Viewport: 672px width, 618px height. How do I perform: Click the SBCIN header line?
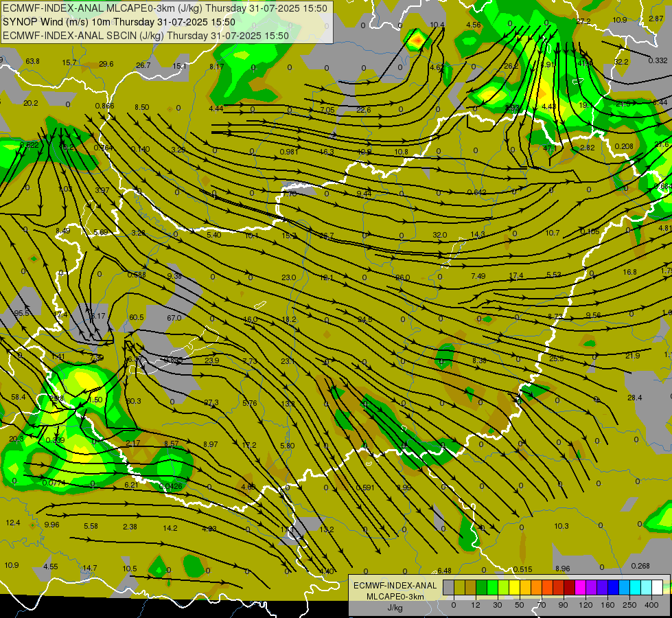tap(146, 36)
